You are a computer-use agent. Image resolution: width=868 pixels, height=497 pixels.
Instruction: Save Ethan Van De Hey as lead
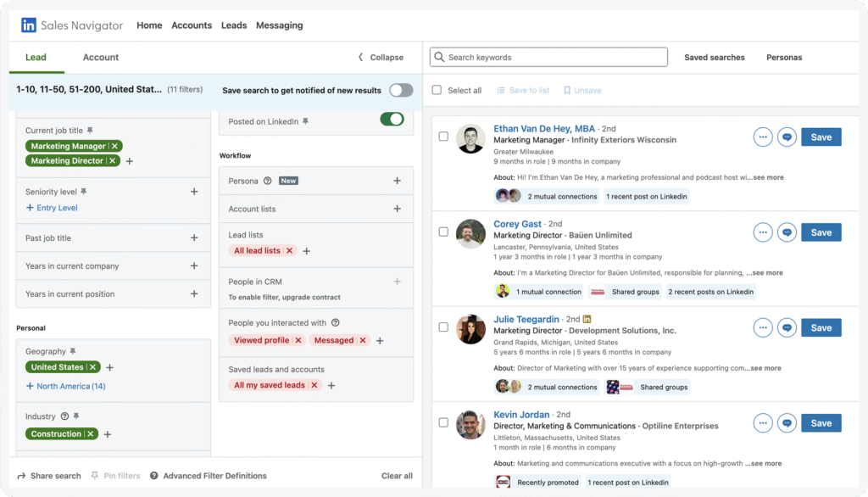click(x=821, y=137)
